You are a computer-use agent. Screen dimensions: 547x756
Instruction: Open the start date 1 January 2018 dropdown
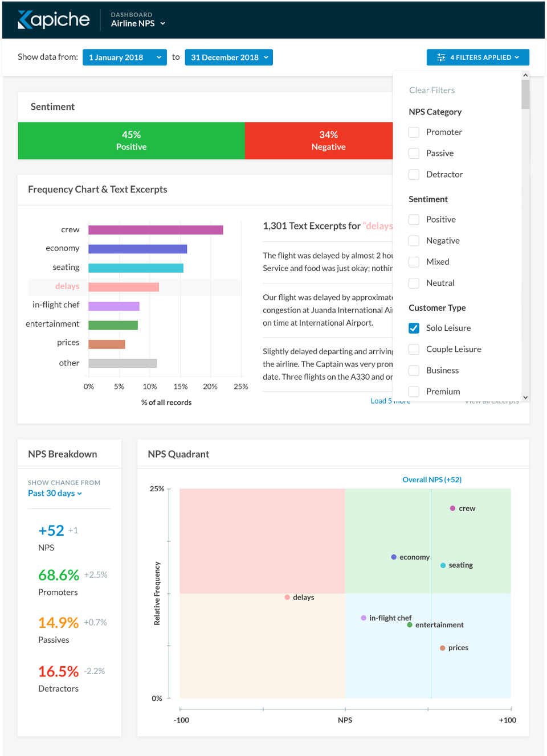[124, 57]
